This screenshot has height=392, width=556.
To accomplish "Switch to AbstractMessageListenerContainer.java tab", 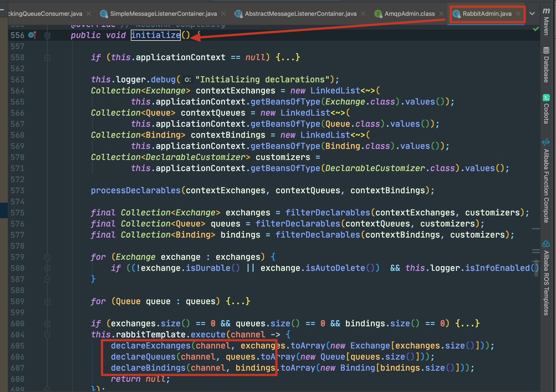I will point(300,14).
